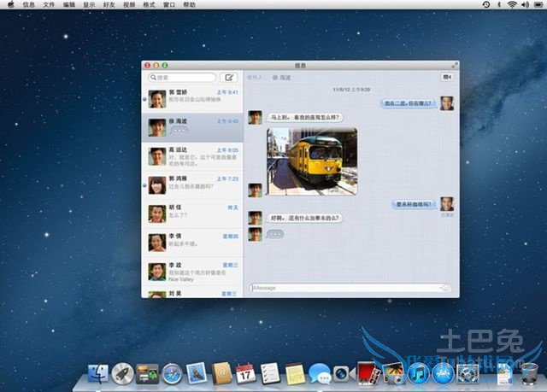The width and height of the screenshot is (547, 392).
Task: Open iTunes from the Dock
Action: click(x=418, y=373)
